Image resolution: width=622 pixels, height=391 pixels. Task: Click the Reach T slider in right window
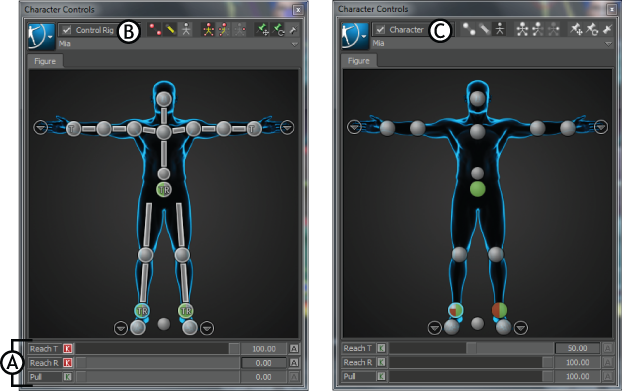[471, 348]
